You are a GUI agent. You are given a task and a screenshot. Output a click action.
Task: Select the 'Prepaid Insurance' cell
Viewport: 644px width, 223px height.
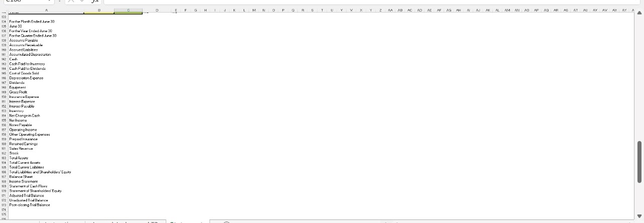click(x=46, y=139)
